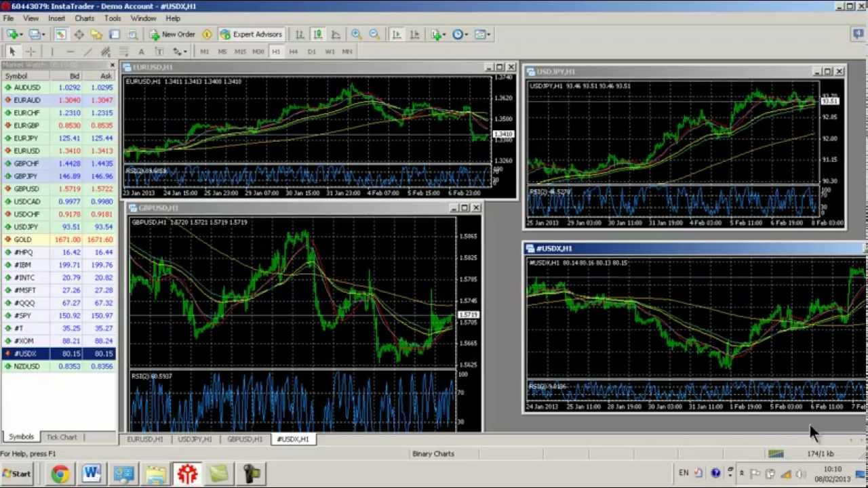Select #IBM row in Market Watch
Viewport: 868px width, 488px height.
pos(58,265)
